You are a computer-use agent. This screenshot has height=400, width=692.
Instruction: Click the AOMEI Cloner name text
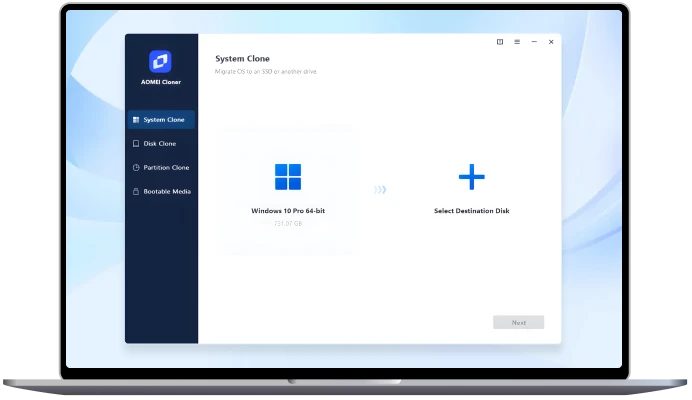click(x=161, y=82)
